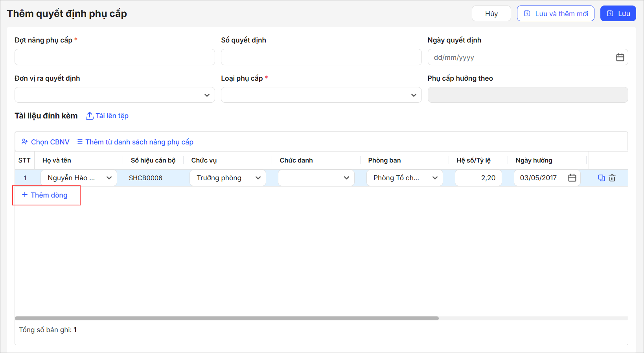The width and height of the screenshot is (644, 353).
Task: Open Họ và tên dropdown Nguyễn Hào
Action: (109, 178)
